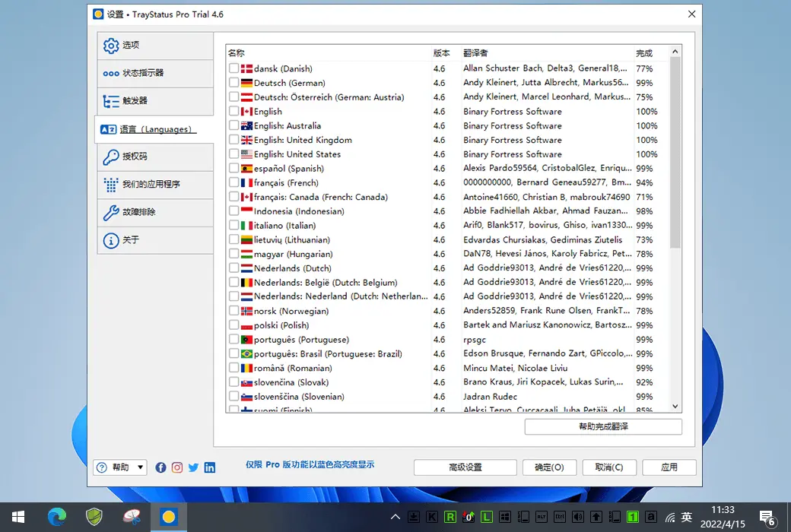Open the 故障排除 troubleshooting page

point(155,212)
